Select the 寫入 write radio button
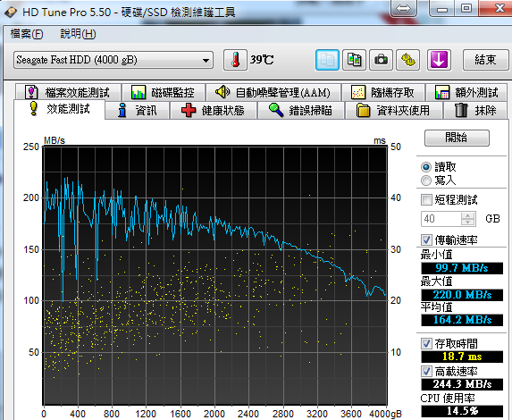The width and height of the screenshot is (512, 420). (426, 181)
